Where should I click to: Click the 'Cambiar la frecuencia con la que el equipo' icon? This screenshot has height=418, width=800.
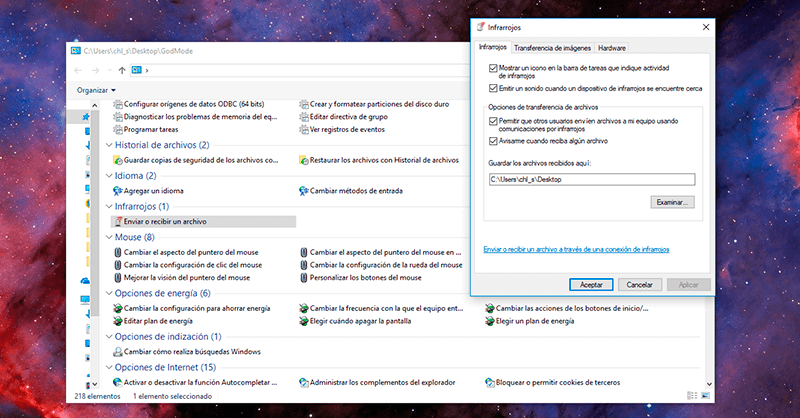[304, 308]
